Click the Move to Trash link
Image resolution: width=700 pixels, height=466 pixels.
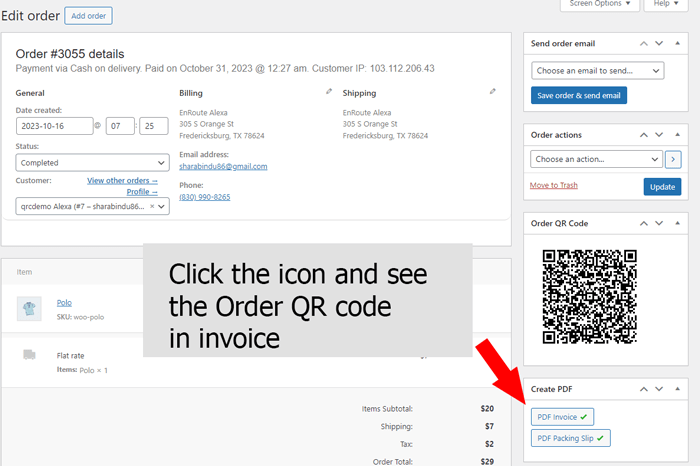(x=554, y=185)
